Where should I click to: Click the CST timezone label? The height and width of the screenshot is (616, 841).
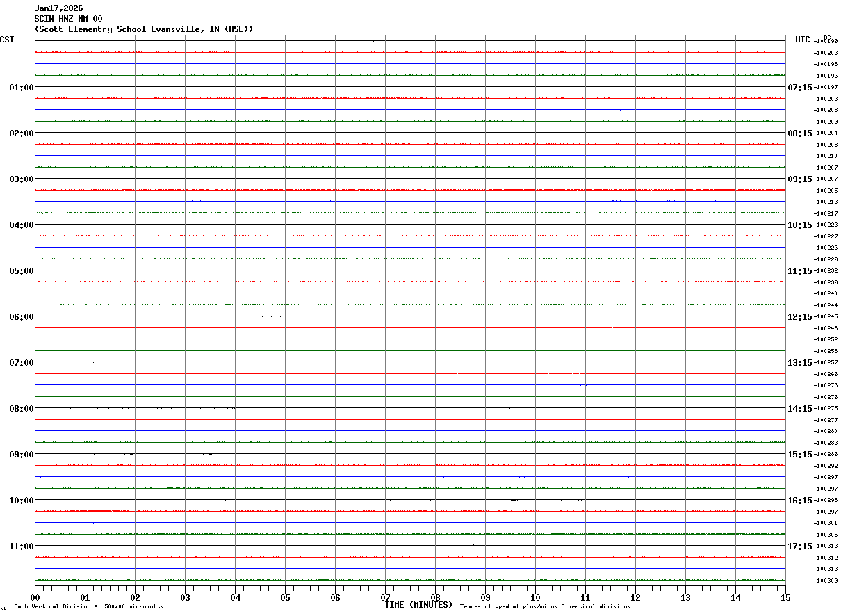pos(7,40)
